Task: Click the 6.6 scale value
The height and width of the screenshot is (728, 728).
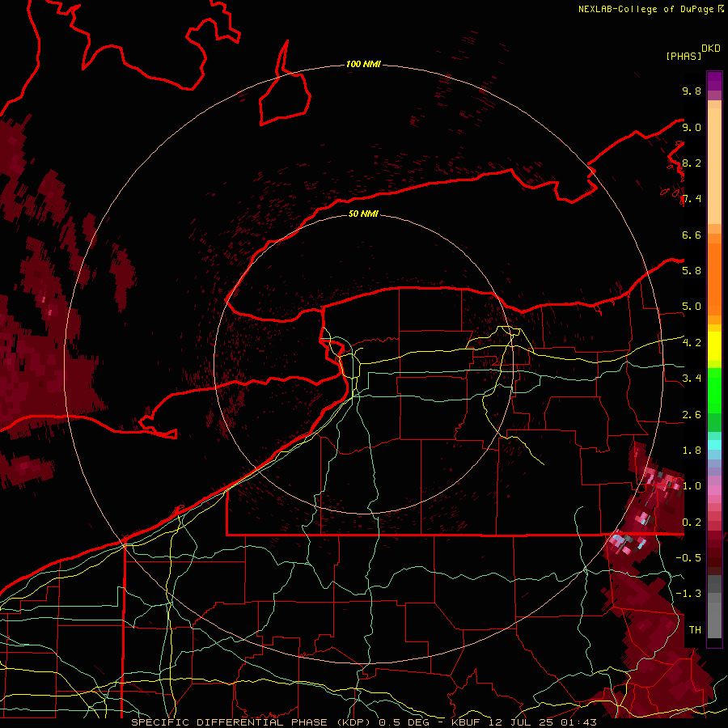Action: point(692,235)
